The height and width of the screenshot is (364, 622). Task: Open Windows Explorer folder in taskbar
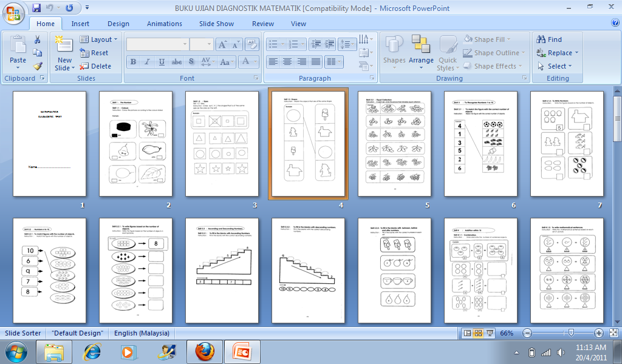[54, 352]
